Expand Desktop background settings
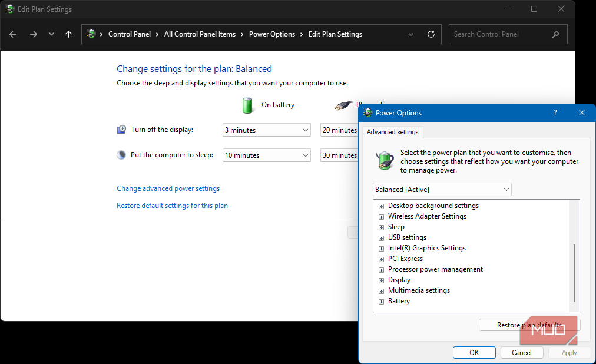 pos(381,206)
